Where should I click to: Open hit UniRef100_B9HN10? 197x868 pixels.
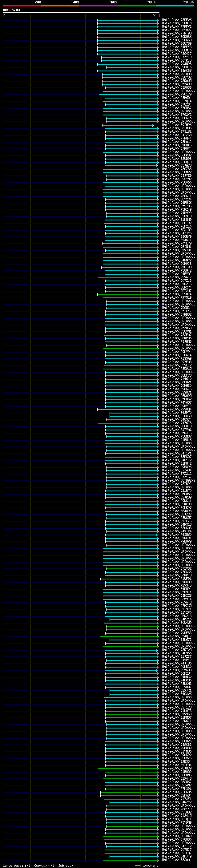176,23
